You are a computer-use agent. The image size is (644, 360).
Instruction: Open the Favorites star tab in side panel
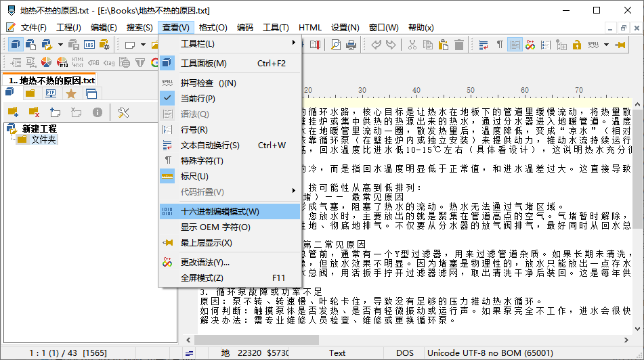70,93
